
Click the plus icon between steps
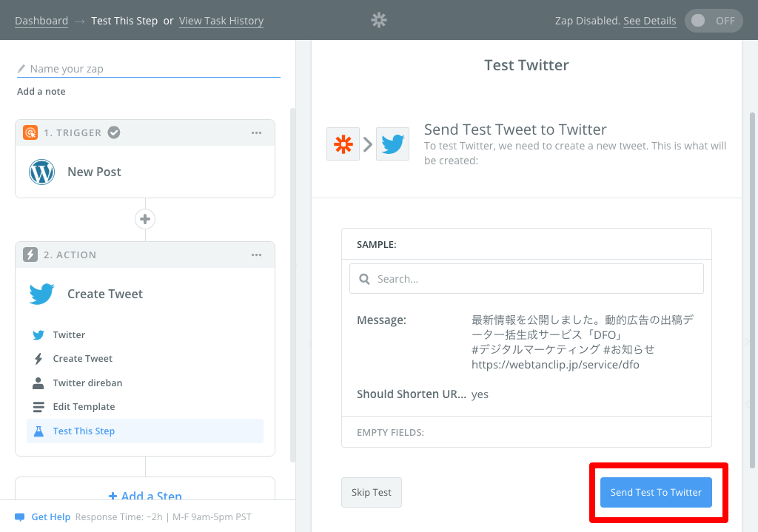click(145, 219)
